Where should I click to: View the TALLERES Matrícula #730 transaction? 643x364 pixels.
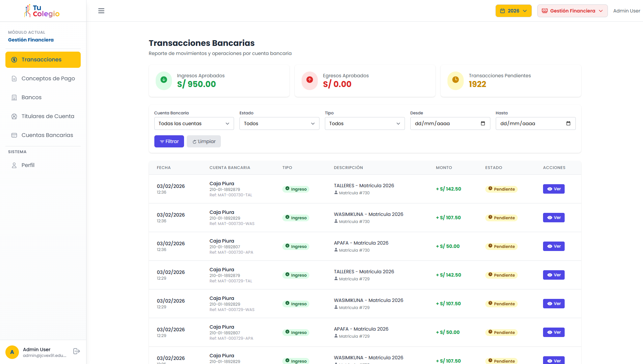click(x=554, y=189)
